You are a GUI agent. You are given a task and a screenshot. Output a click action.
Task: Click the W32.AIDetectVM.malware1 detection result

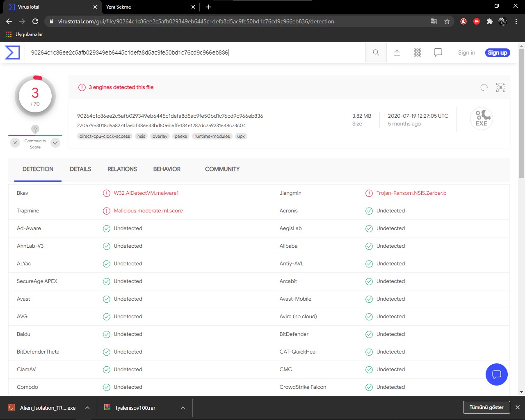tap(146, 193)
